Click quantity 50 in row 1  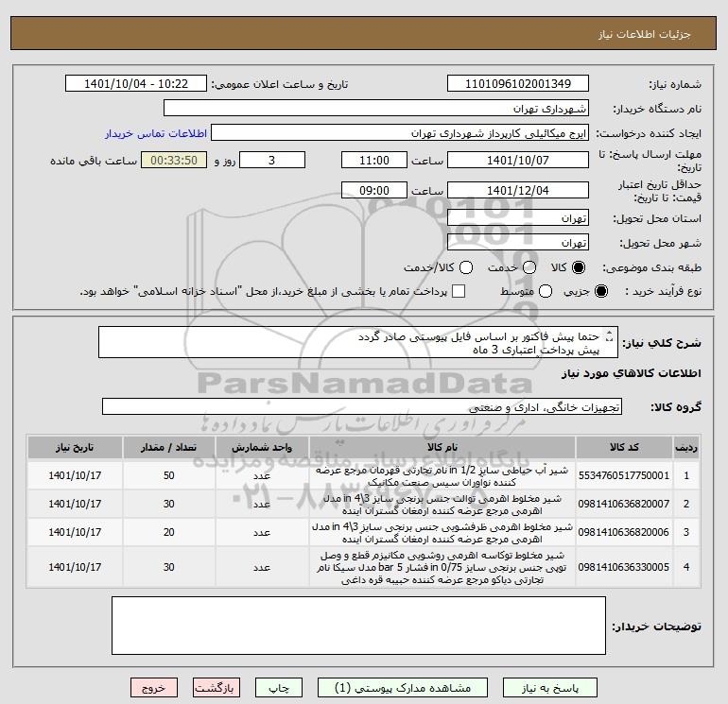point(168,475)
